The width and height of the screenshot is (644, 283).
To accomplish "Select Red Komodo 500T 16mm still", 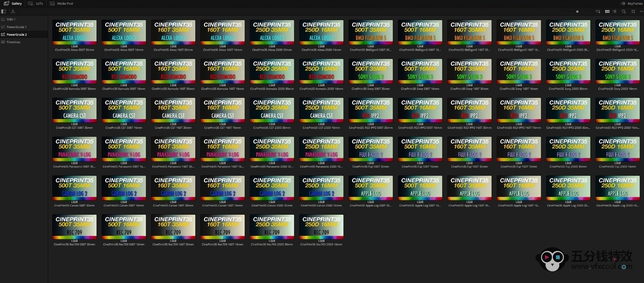I will 123,71.
